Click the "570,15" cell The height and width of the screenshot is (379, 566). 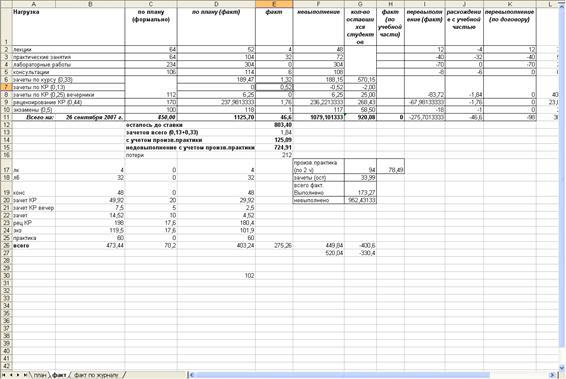pos(360,79)
